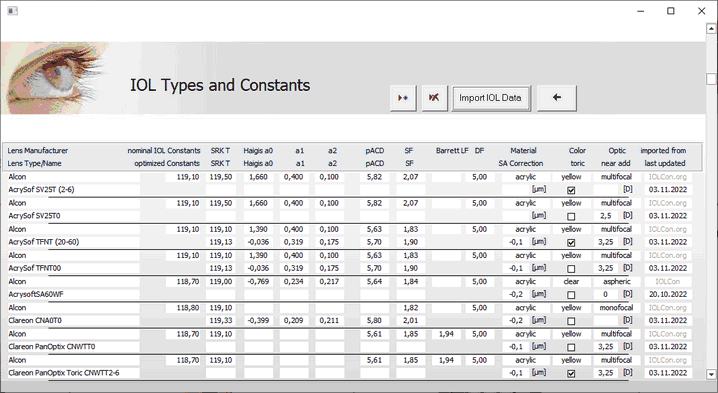This screenshot has width=718, height=393.
Task: Toggle toric checkbox for Clareon PanOptix Toric CNWTT2-6
Action: pyautogui.click(x=571, y=374)
